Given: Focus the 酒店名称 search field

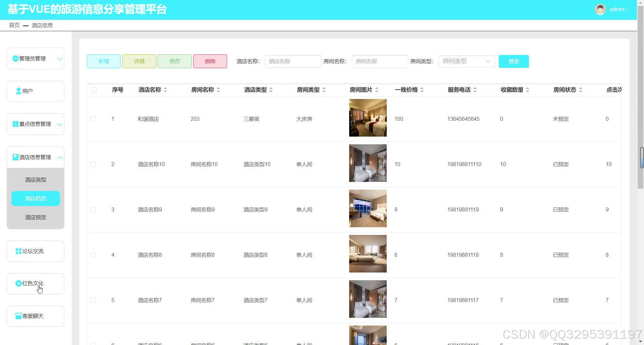Looking at the screenshot, I should coord(293,61).
